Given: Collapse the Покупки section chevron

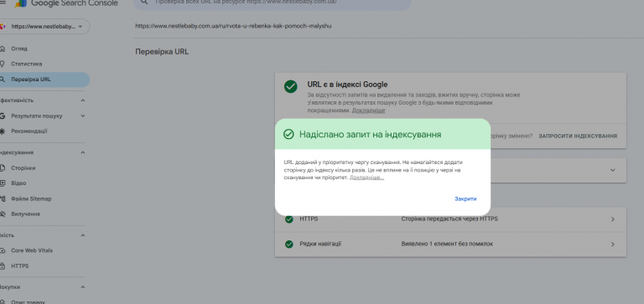Looking at the screenshot, I should 82,287.
